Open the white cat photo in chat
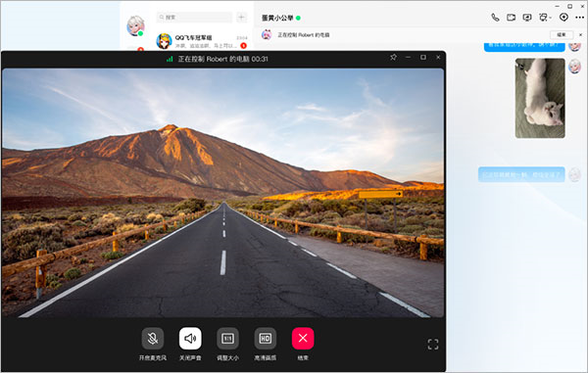 [x=540, y=98]
